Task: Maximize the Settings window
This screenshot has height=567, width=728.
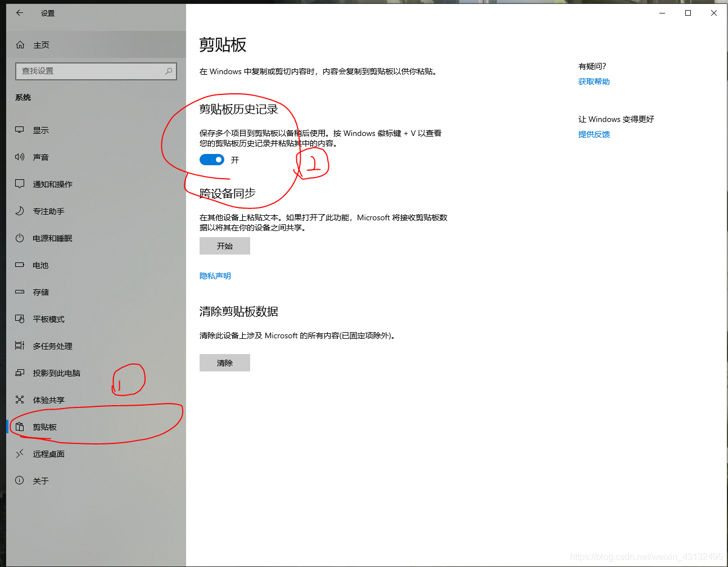Action: pyautogui.click(x=688, y=13)
